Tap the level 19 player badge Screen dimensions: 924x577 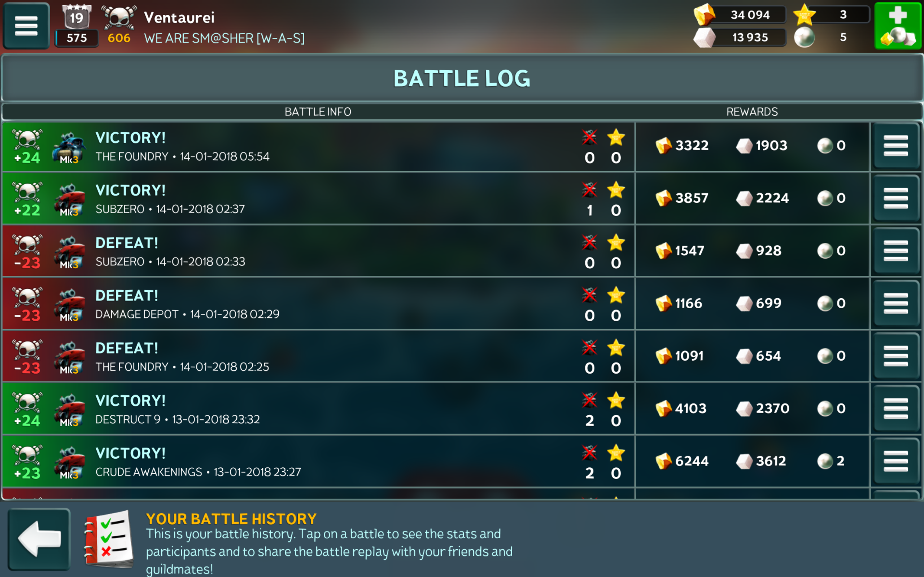point(77,25)
